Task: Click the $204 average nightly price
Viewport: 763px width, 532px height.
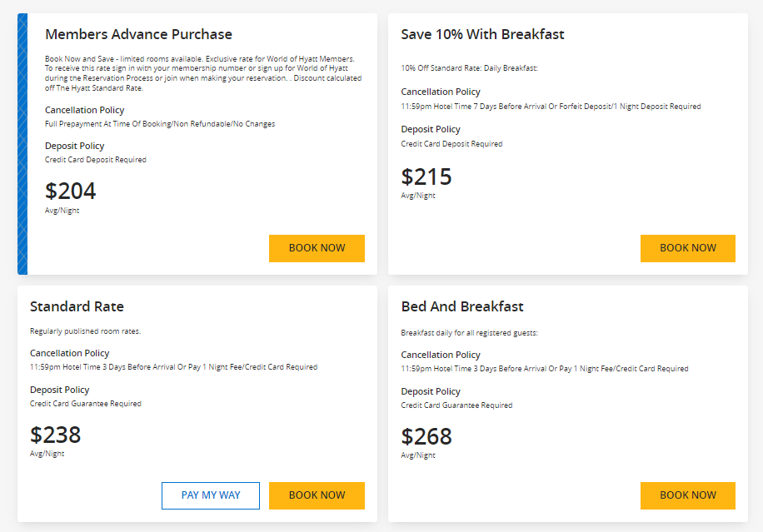Action: [70, 191]
